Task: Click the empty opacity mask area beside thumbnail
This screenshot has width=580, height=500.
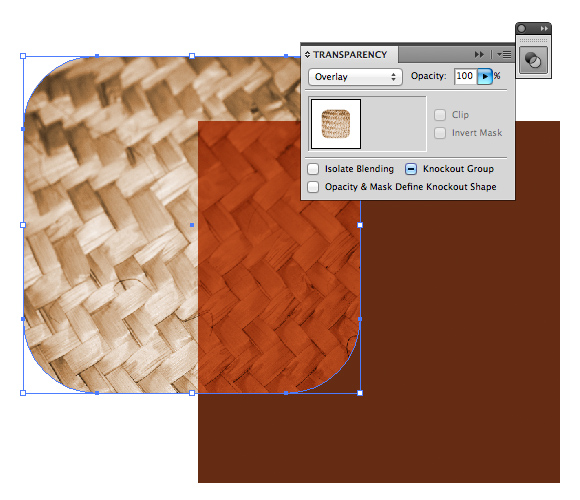Action: coord(394,124)
